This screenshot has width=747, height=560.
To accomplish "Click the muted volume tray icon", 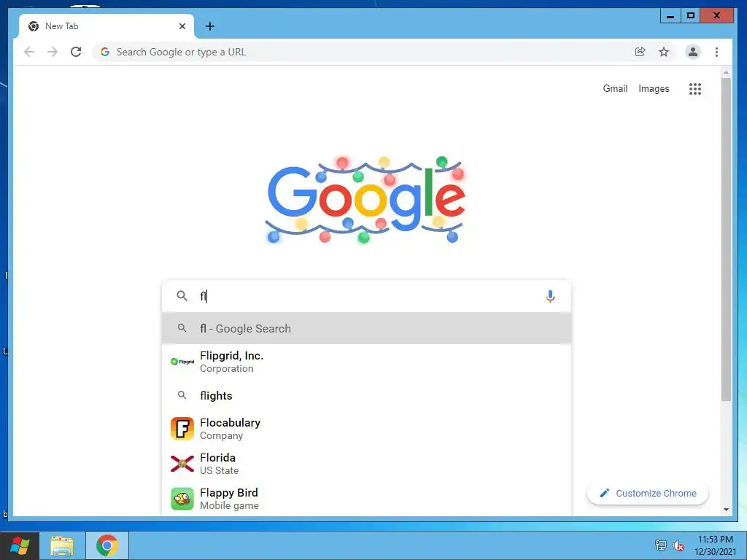I will tap(678, 545).
